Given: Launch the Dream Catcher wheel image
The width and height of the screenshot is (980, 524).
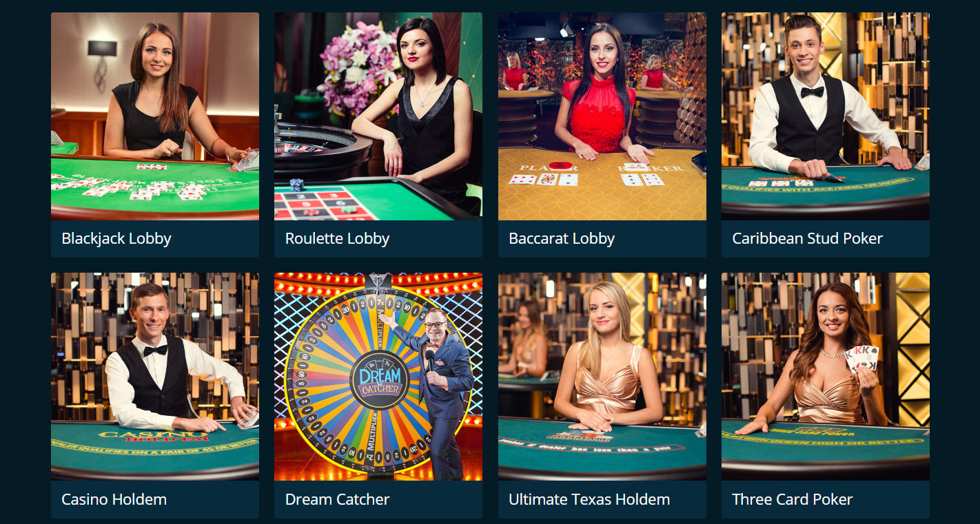Looking at the screenshot, I should coord(378,377).
